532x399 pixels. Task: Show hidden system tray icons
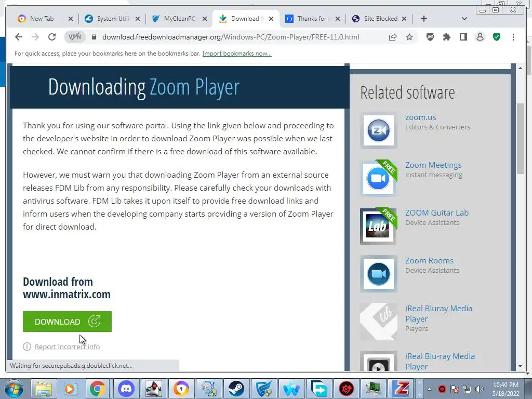(x=429, y=389)
